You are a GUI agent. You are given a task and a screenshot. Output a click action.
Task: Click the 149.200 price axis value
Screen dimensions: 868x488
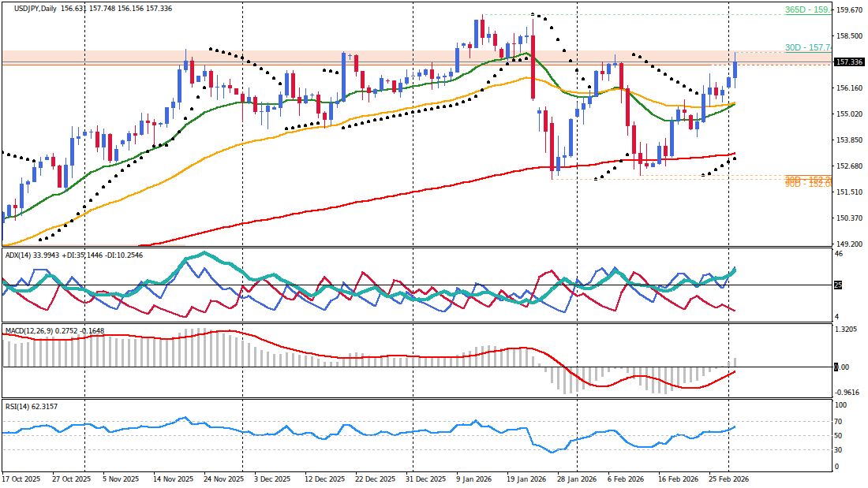click(x=850, y=244)
